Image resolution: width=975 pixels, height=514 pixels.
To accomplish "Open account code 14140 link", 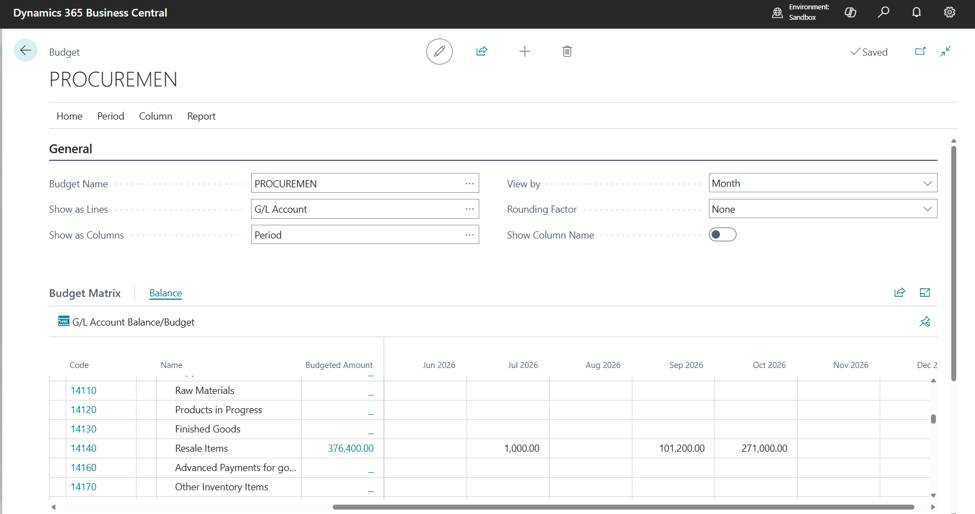I will pos(83,448).
